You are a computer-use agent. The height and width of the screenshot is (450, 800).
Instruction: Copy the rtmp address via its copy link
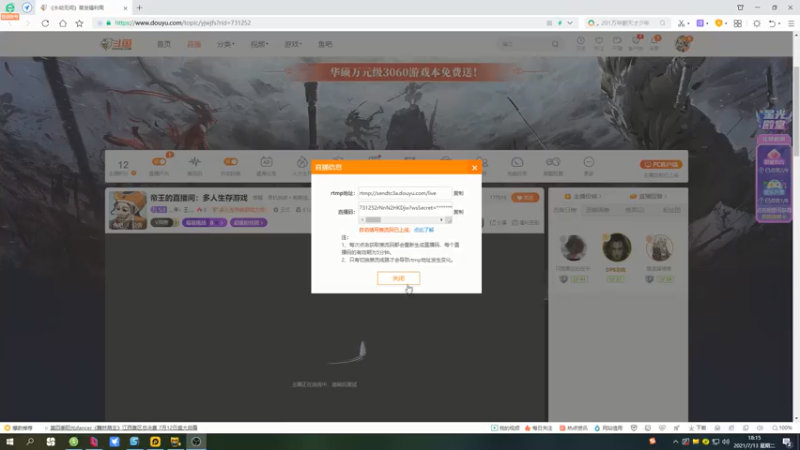pos(458,193)
